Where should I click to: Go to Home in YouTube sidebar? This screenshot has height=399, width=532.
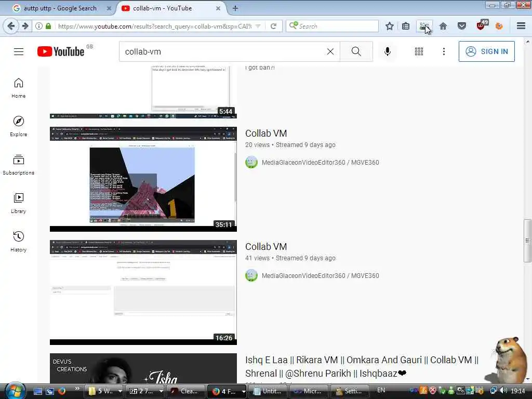click(19, 88)
